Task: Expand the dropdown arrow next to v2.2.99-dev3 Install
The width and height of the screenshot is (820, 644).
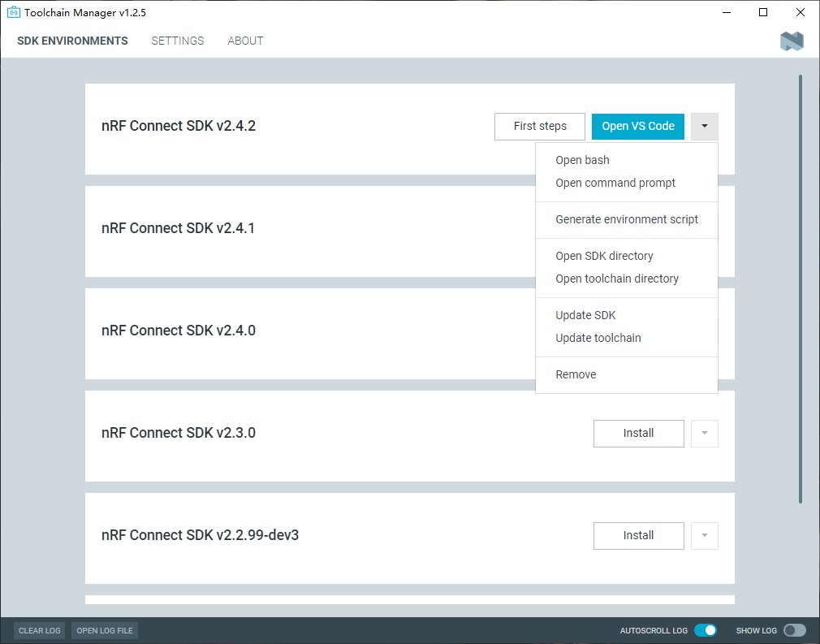Action: pos(705,535)
